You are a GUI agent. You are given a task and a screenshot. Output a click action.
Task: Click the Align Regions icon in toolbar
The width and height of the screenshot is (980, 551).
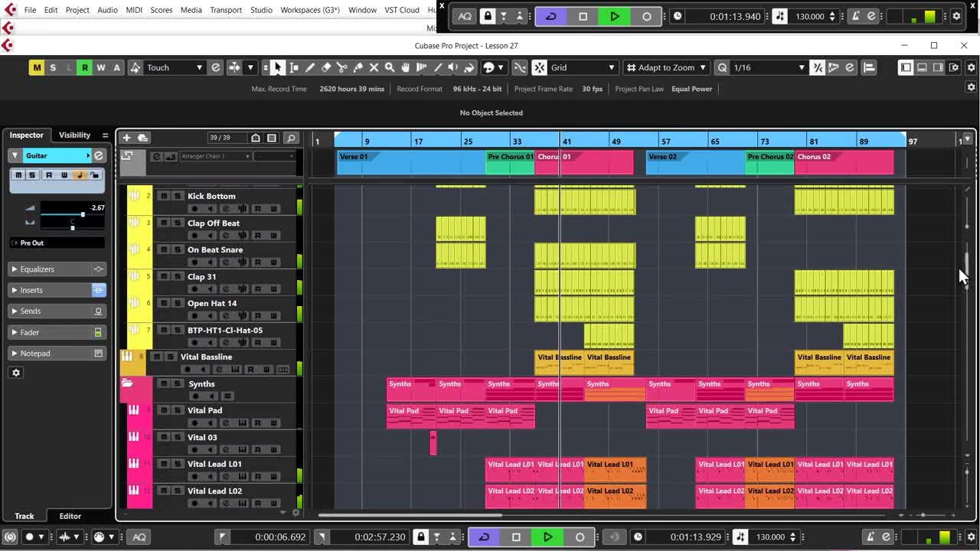[x=869, y=67]
